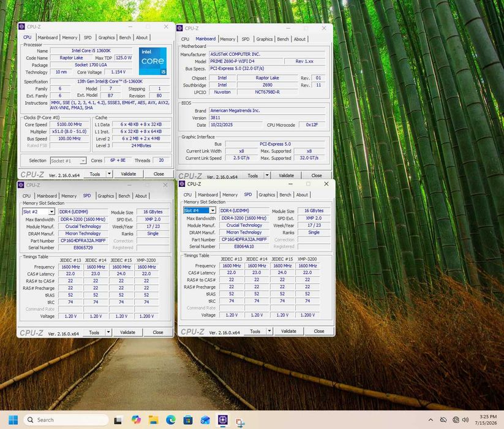Open the About tab in the Mainboard window

point(299,39)
